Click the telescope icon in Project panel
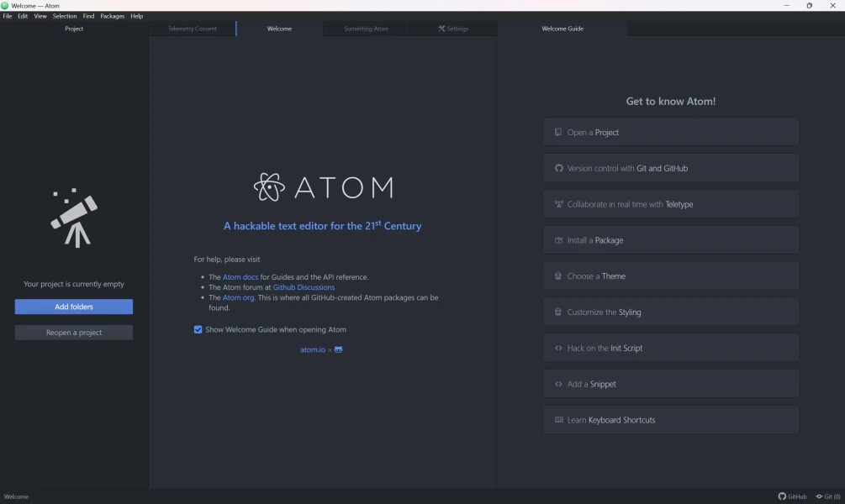 point(74,218)
